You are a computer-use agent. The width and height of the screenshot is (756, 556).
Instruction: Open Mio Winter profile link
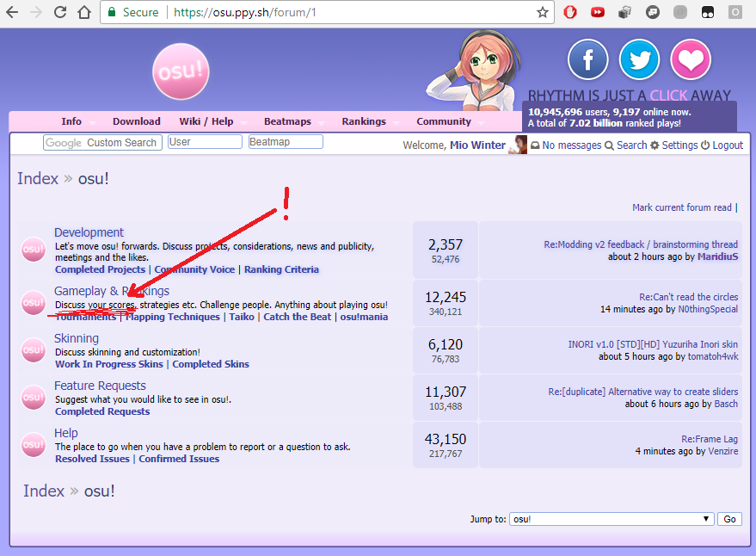coord(477,145)
